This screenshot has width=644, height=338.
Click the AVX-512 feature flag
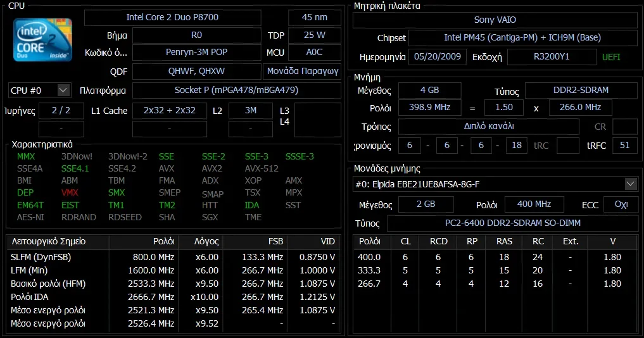(262, 168)
